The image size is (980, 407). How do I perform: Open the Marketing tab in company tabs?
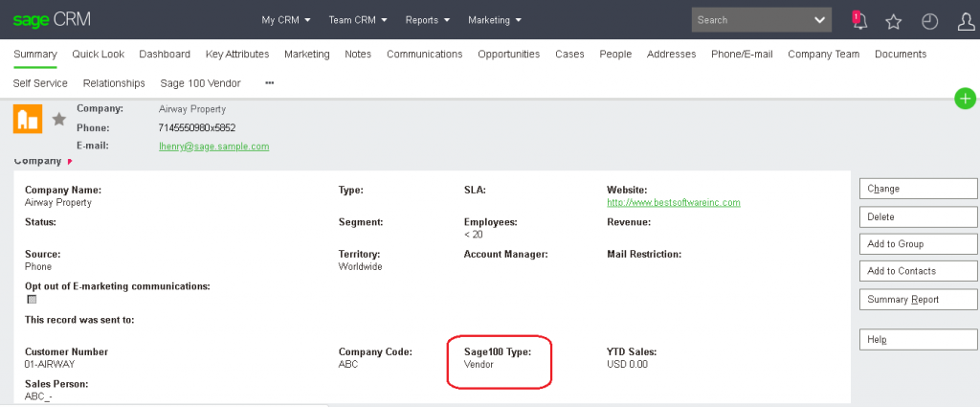point(307,55)
